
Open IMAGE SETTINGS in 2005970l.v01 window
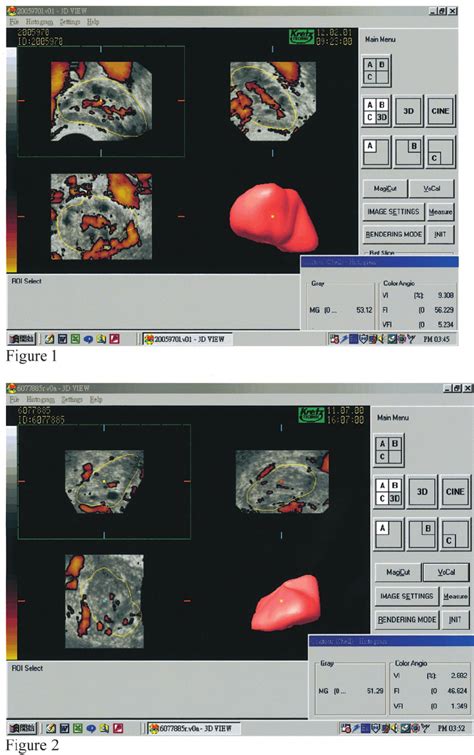(393, 211)
